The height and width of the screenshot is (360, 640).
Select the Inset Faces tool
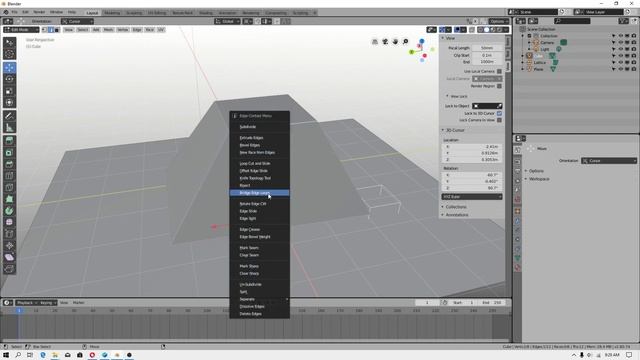click(9, 153)
